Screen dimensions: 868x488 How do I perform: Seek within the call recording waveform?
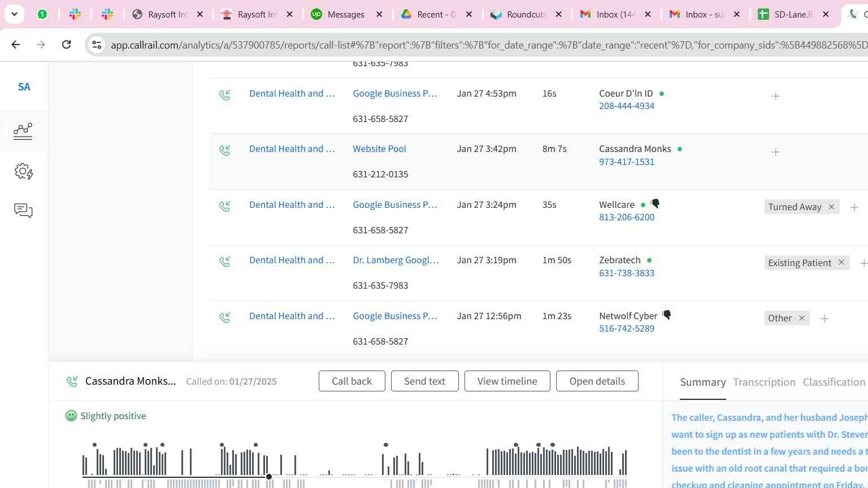[x=355, y=464]
